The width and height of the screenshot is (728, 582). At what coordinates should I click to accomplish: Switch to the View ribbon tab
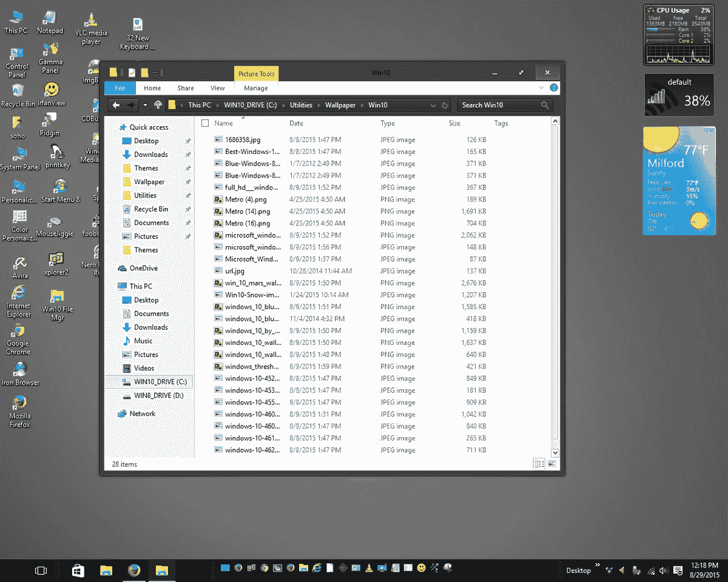tap(217, 87)
